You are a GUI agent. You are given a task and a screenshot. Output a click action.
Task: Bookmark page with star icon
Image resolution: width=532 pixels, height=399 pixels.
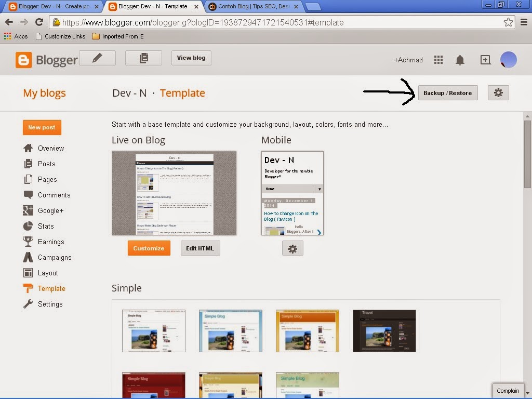508,22
